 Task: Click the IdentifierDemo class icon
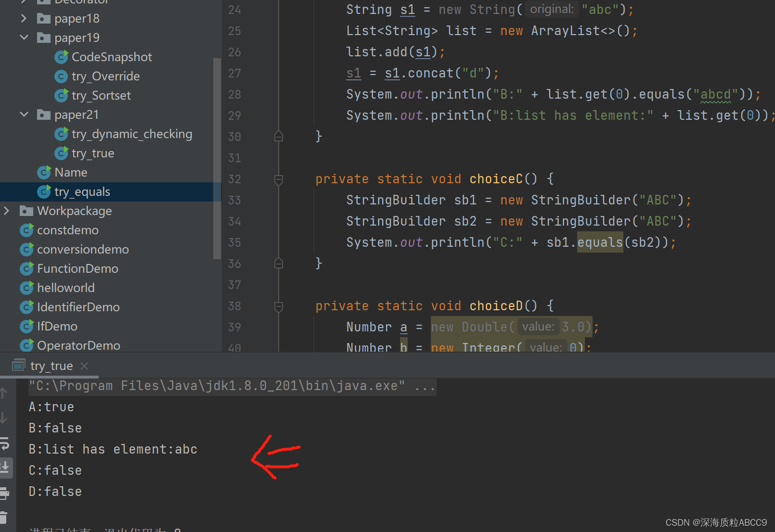pyautogui.click(x=26, y=307)
